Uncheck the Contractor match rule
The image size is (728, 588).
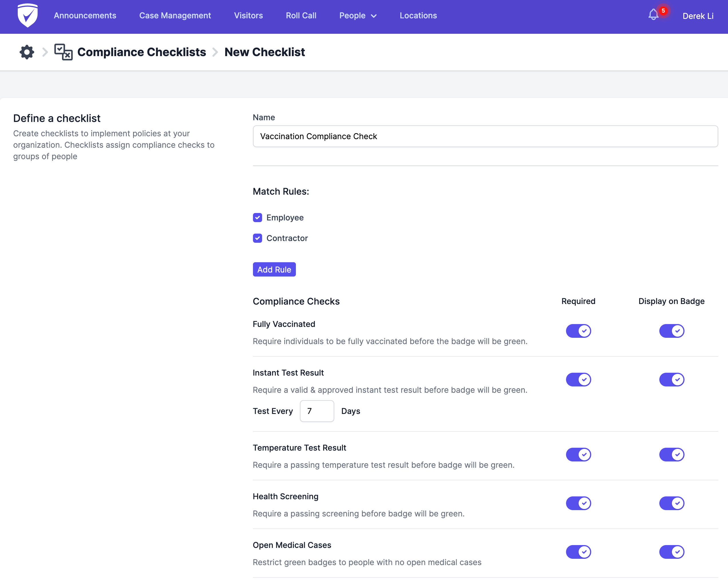point(257,238)
